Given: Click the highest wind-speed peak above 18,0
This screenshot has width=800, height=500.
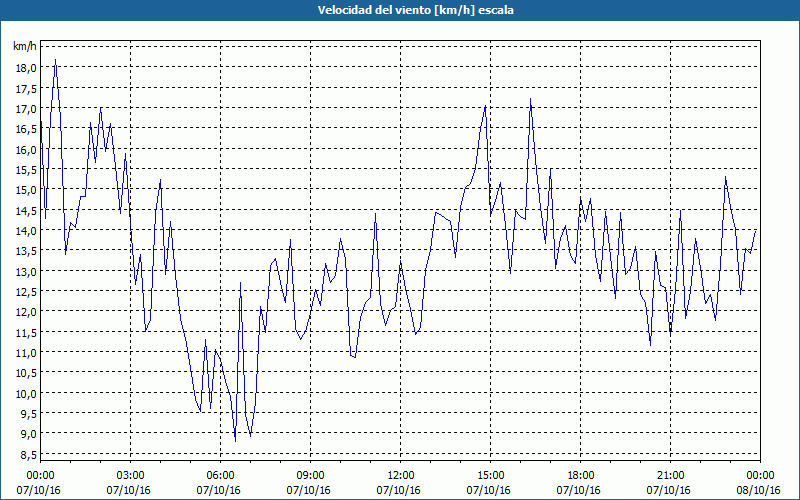Looking at the screenshot, I should [x=55, y=61].
